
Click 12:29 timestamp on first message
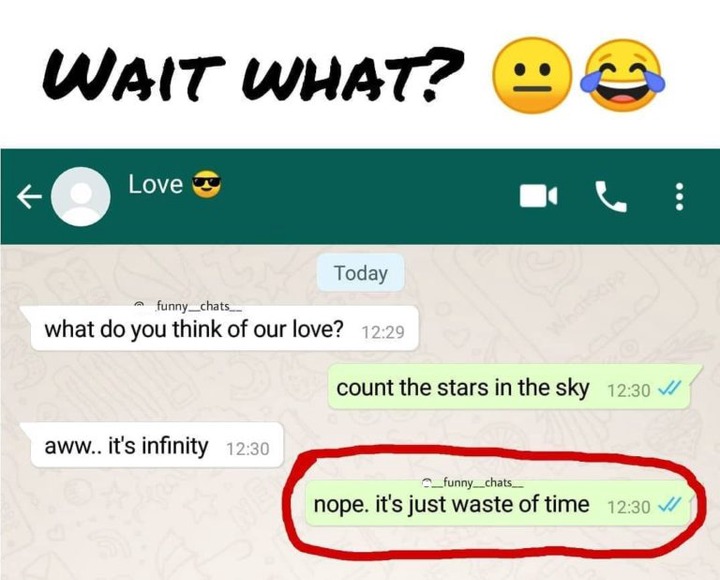pos(383,332)
